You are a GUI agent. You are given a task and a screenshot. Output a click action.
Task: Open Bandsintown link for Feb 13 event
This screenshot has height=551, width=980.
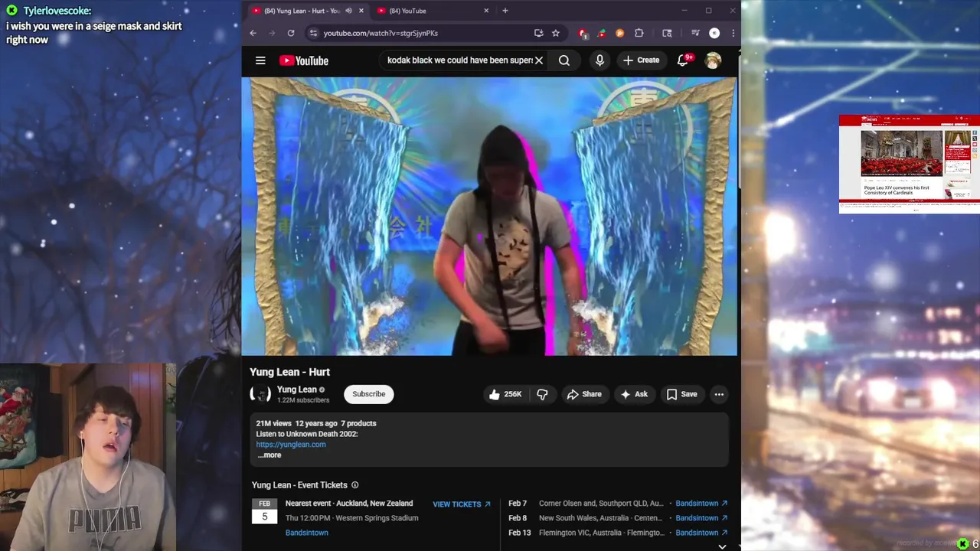(x=701, y=533)
